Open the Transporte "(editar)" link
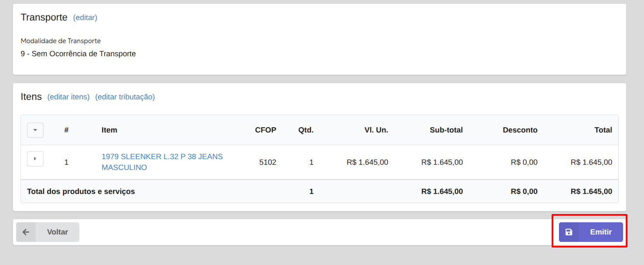The height and width of the screenshot is (265, 644). pos(85,17)
